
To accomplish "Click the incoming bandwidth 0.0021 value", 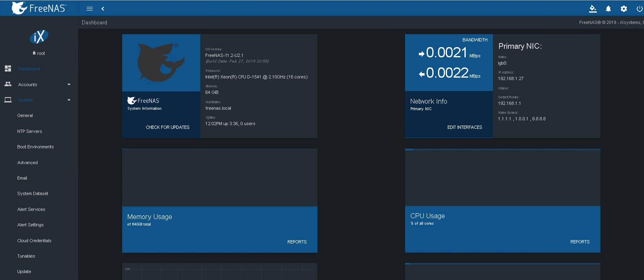I will (x=446, y=53).
